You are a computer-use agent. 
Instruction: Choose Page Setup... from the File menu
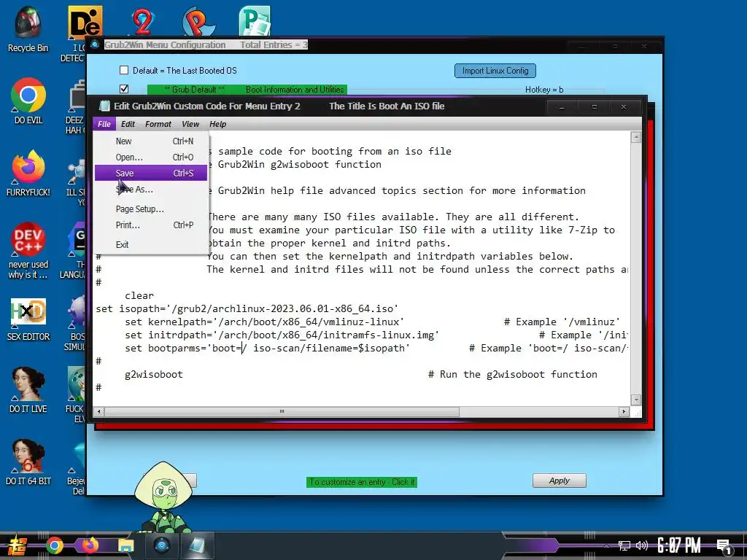click(151, 209)
